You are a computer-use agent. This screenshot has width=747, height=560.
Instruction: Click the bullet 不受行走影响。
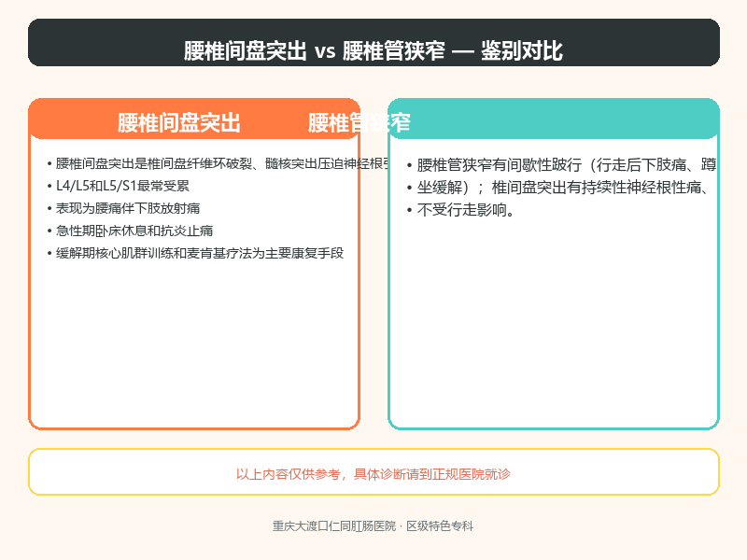[x=461, y=210]
